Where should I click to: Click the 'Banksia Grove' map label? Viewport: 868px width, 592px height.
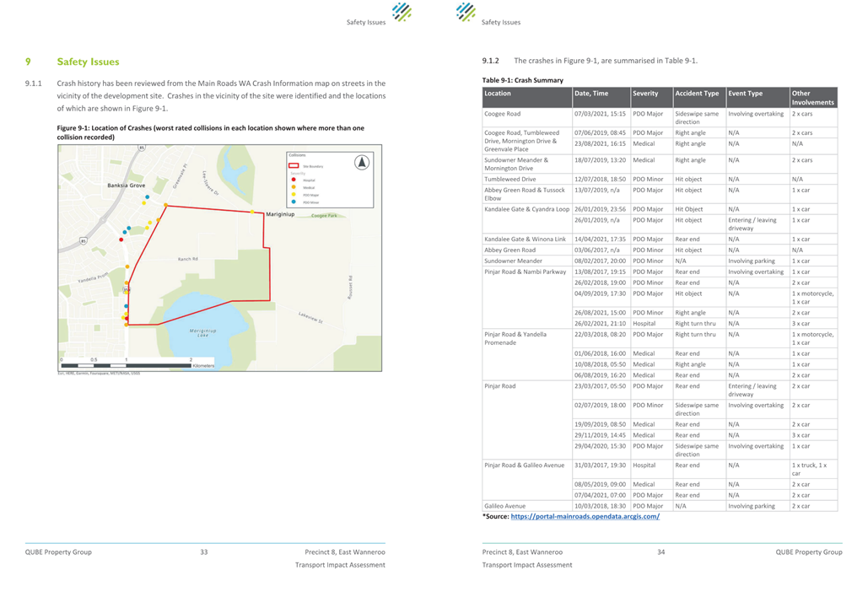coord(127,186)
